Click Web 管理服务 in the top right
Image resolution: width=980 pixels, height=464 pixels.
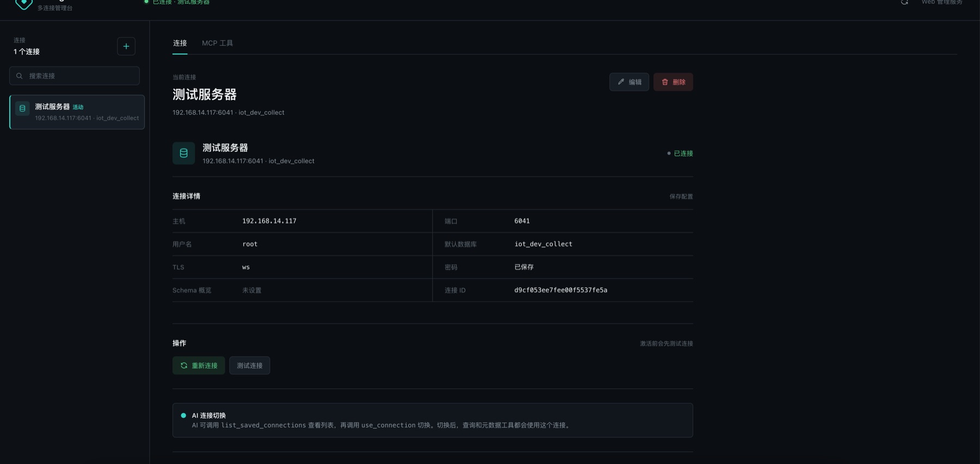[x=942, y=2]
